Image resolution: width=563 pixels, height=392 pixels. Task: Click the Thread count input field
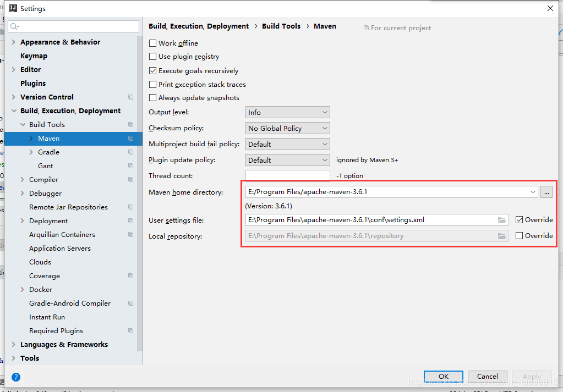[x=288, y=175]
